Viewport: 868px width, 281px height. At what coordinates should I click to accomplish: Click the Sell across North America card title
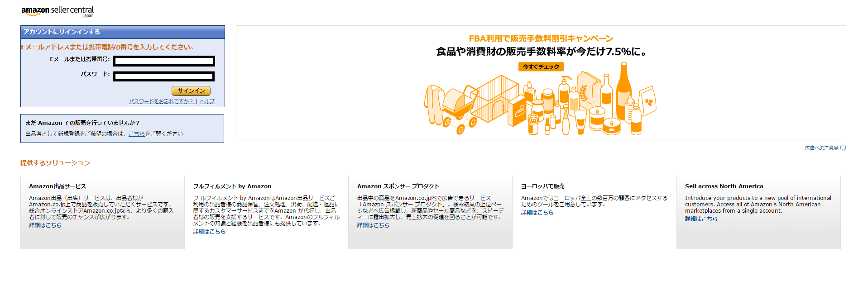tap(724, 186)
